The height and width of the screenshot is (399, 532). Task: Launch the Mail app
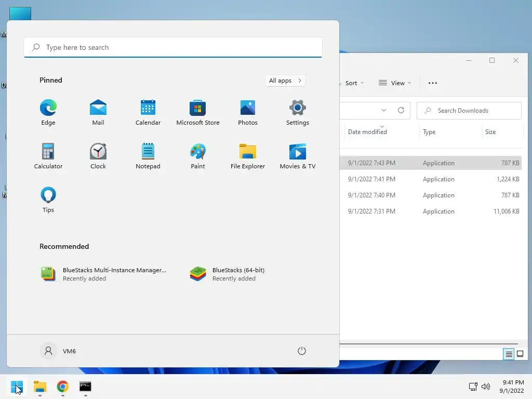click(98, 113)
